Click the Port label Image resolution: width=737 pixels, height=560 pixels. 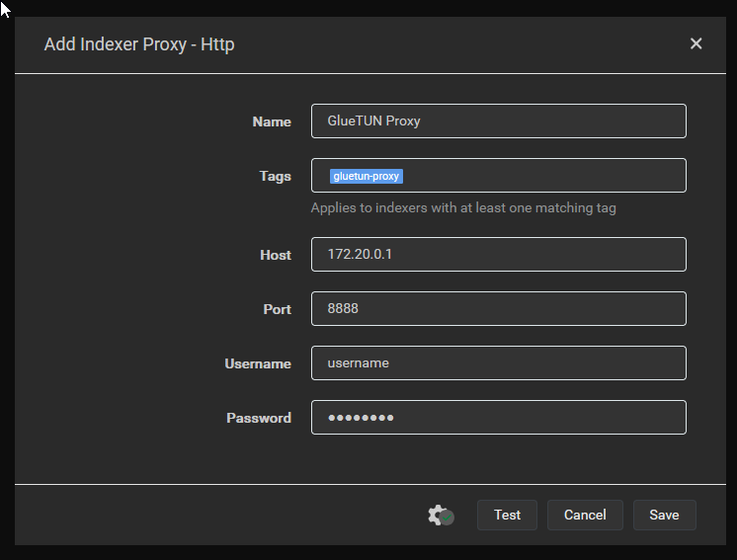coord(278,309)
